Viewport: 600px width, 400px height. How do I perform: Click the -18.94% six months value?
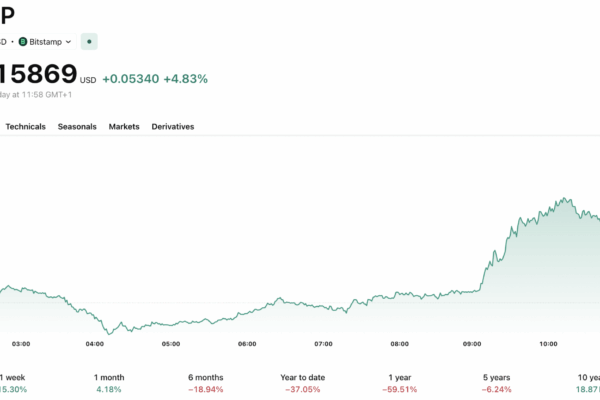click(205, 390)
